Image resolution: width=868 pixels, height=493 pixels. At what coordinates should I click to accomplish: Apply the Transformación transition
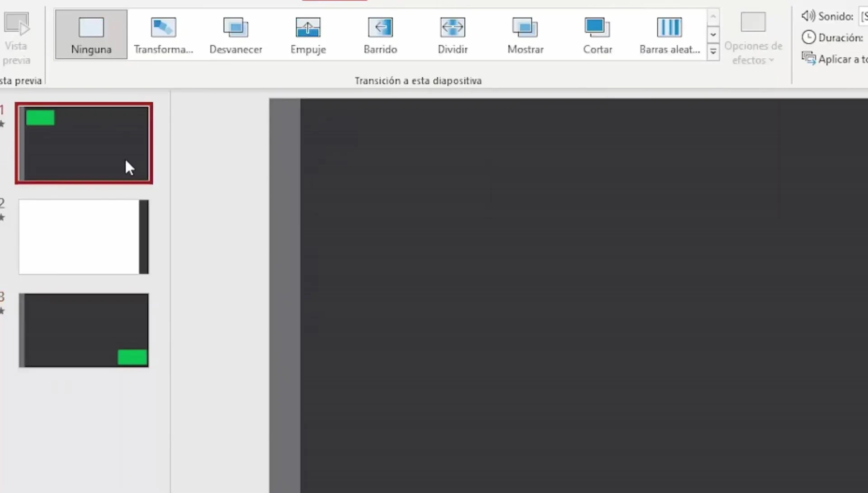coord(163,35)
